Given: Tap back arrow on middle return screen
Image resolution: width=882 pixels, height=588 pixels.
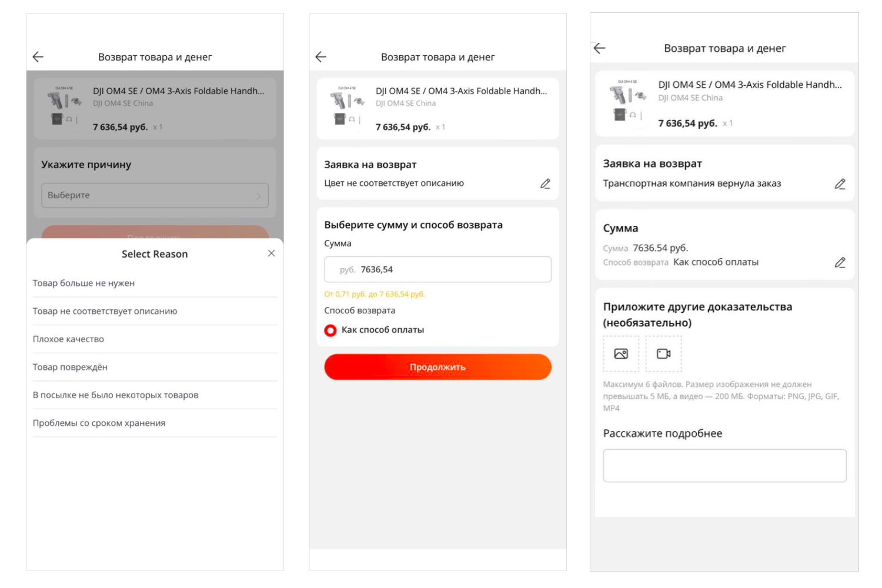Looking at the screenshot, I should tap(321, 57).
